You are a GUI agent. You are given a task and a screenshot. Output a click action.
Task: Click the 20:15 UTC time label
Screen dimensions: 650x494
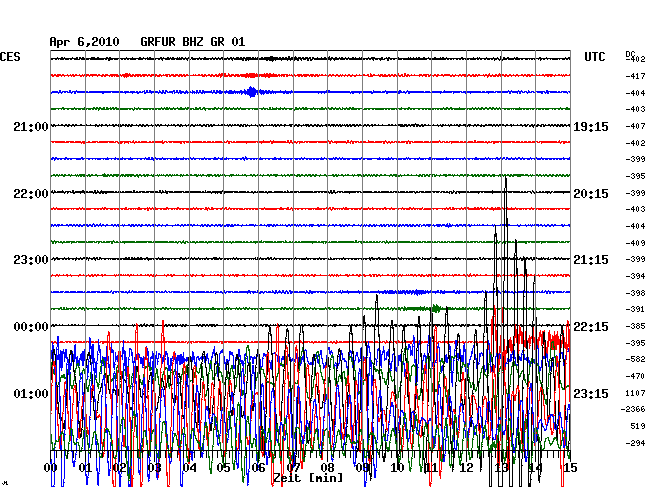[x=591, y=194]
